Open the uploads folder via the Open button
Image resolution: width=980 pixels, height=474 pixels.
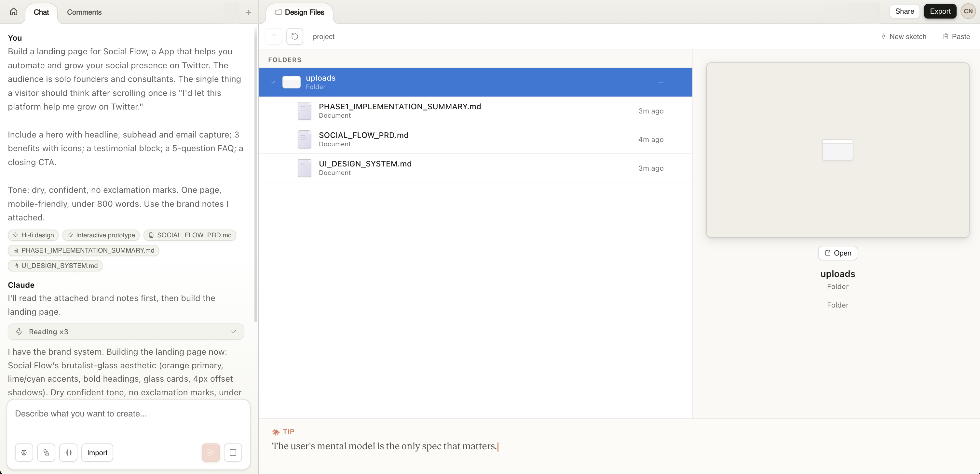click(837, 253)
